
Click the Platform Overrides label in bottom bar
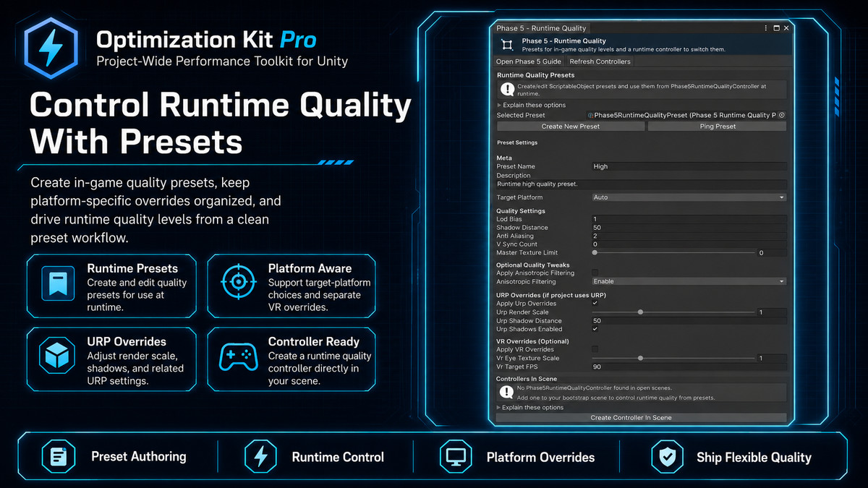(540, 458)
